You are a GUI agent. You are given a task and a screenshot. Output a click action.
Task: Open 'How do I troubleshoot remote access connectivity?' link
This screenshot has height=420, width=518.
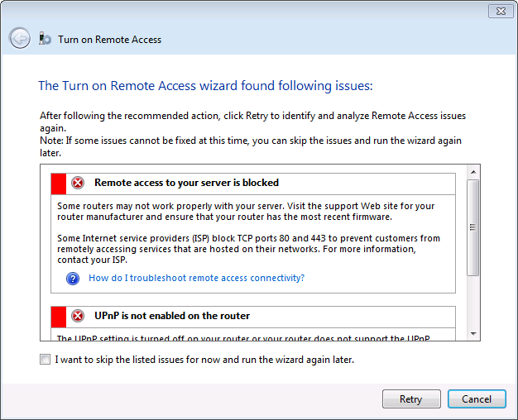pos(196,278)
